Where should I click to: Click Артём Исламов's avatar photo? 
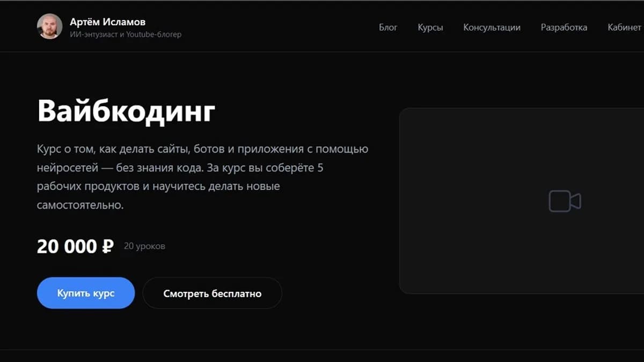coord(49,26)
